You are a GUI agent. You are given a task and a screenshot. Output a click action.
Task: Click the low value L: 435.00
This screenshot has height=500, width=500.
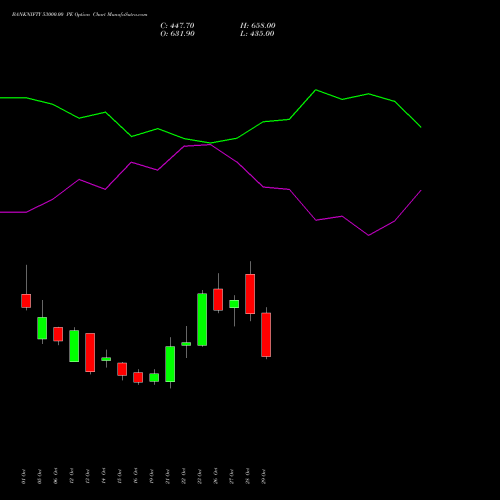pos(257,34)
